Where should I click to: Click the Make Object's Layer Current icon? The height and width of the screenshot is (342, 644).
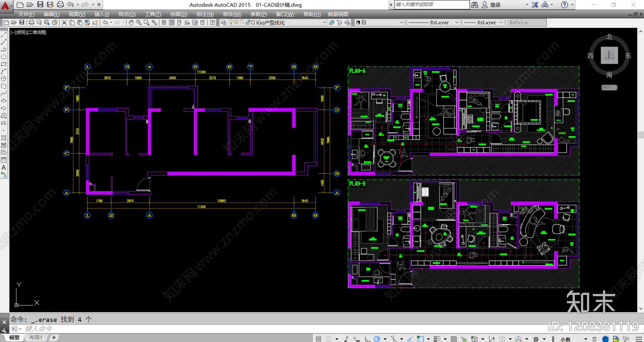(332, 23)
